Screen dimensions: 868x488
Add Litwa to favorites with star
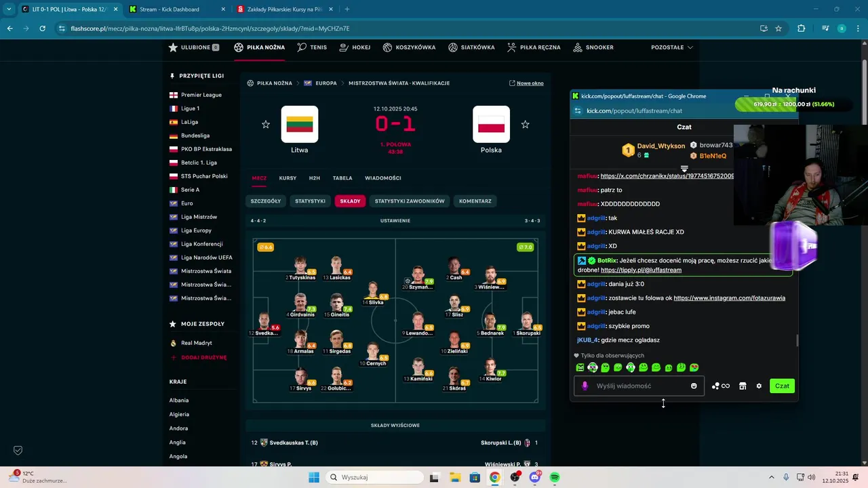[266, 125]
